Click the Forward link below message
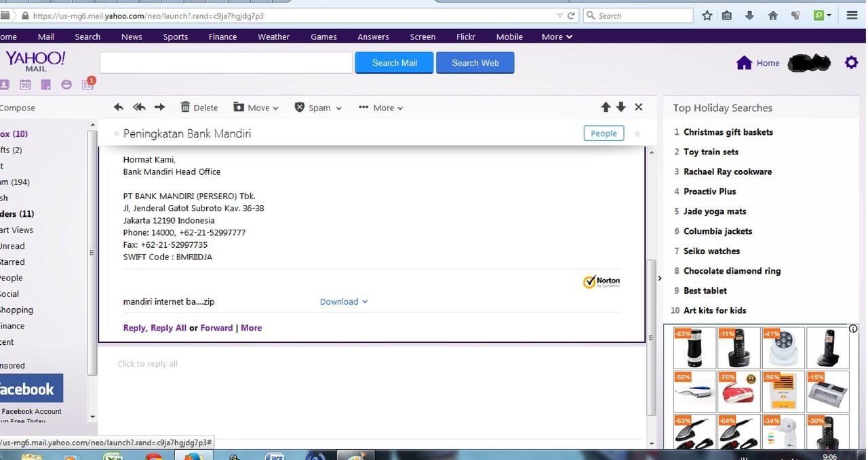Image resolution: width=868 pixels, height=460 pixels. click(216, 328)
